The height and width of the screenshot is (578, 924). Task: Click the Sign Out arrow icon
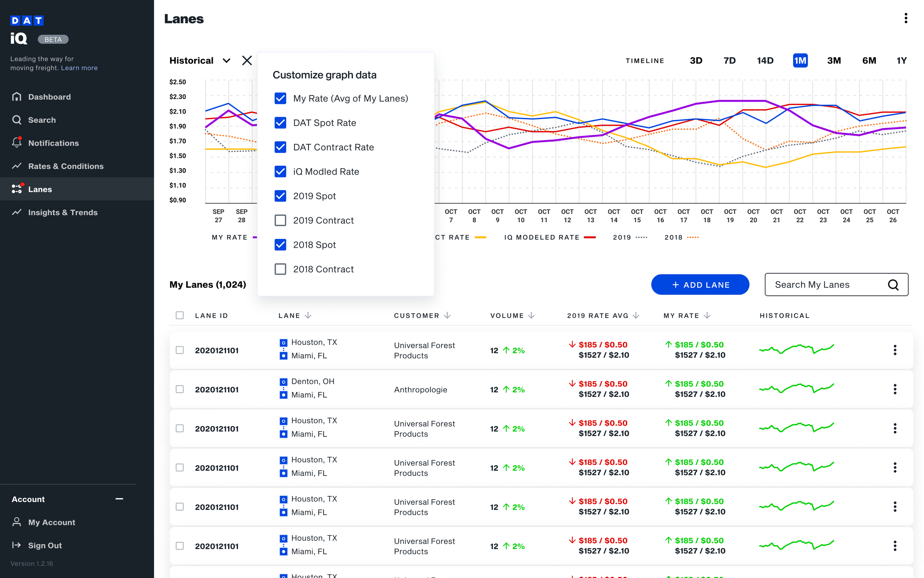(16, 545)
